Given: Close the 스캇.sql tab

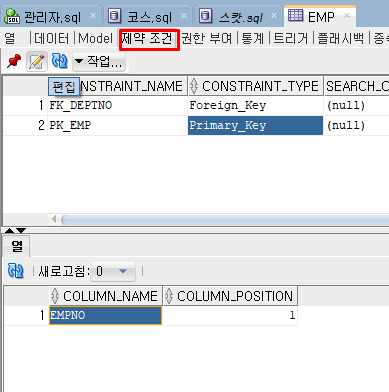Looking at the screenshot, I should (274, 16).
